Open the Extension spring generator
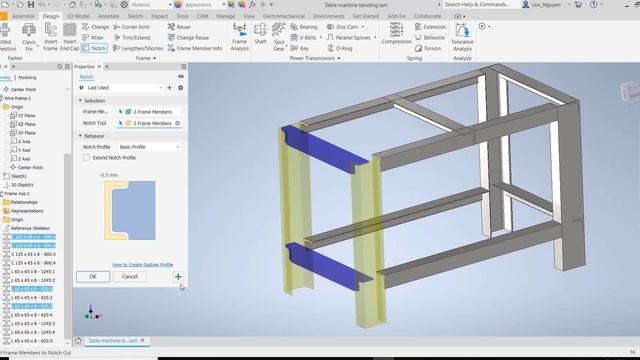 click(x=430, y=27)
